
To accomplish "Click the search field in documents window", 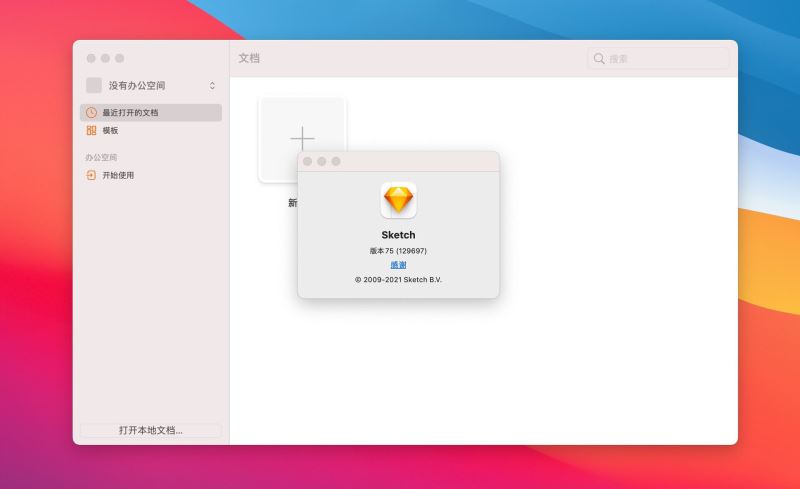I will point(658,58).
